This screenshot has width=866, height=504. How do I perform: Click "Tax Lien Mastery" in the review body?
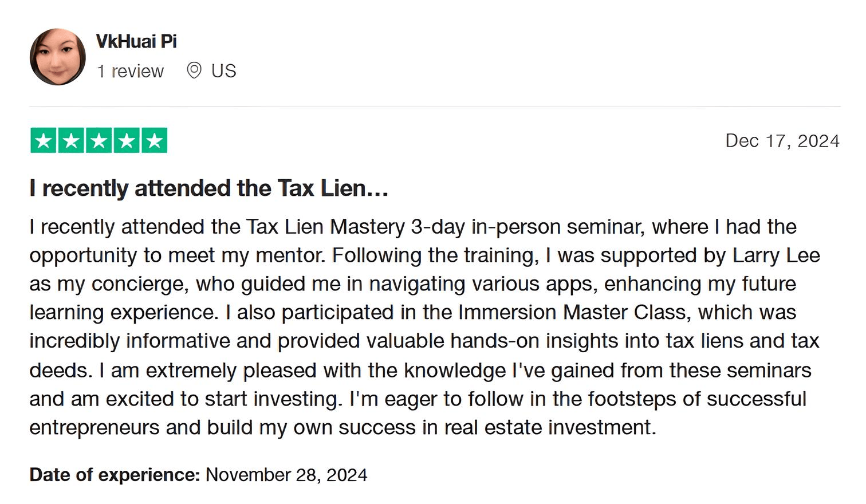pos(325,227)
